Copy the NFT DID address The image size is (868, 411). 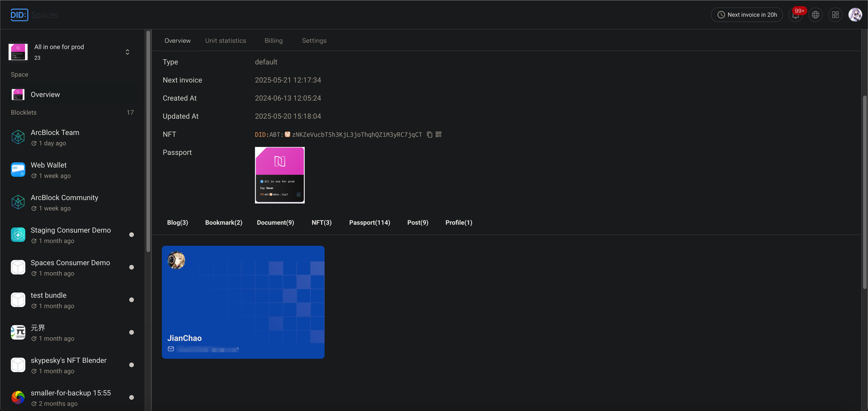429,135
